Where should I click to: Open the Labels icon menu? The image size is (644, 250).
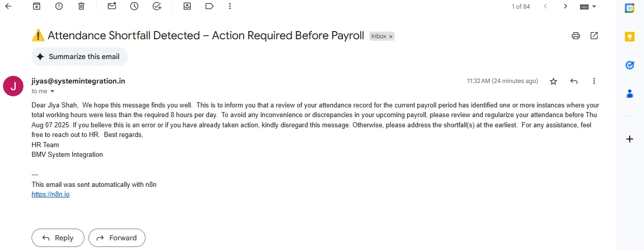pos(209,6)
